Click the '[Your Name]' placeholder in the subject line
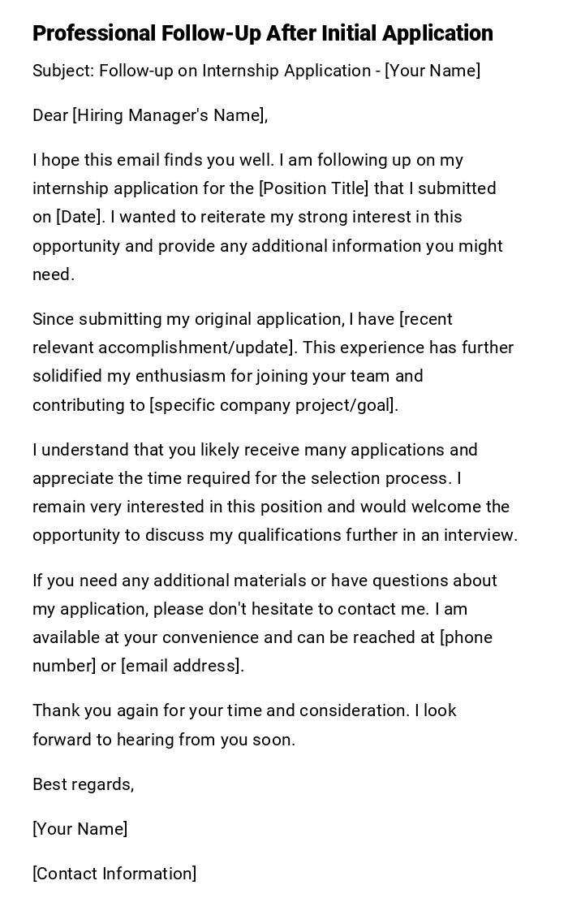 (432, 71)
